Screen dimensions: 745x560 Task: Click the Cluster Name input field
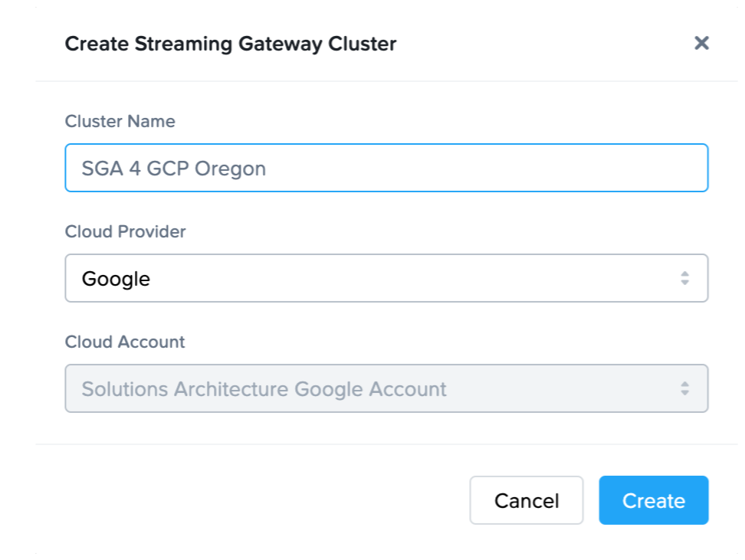(x=386, y=168)
